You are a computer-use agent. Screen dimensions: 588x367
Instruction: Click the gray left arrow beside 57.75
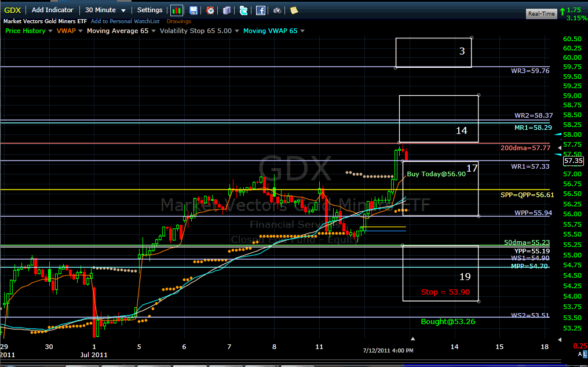pos(560,148)
